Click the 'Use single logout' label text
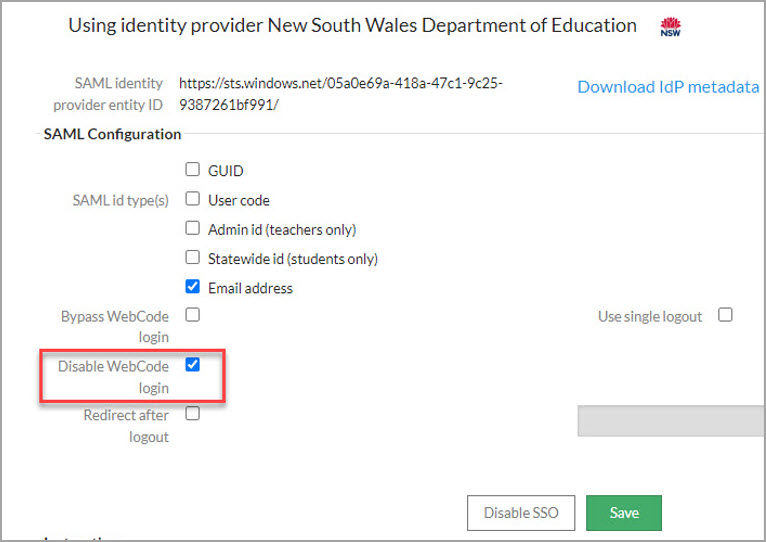 tap(650, 316)
